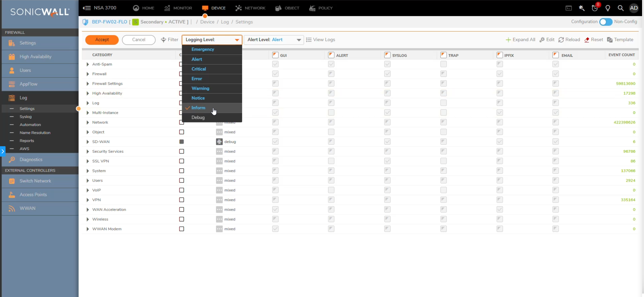Click Expand All
The image size is (644, 297).
520,40
